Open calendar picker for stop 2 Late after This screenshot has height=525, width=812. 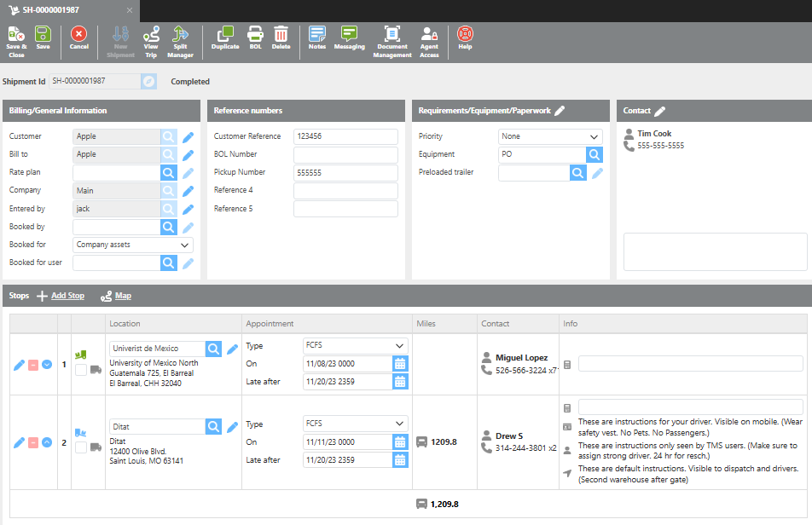click(400, 460)
